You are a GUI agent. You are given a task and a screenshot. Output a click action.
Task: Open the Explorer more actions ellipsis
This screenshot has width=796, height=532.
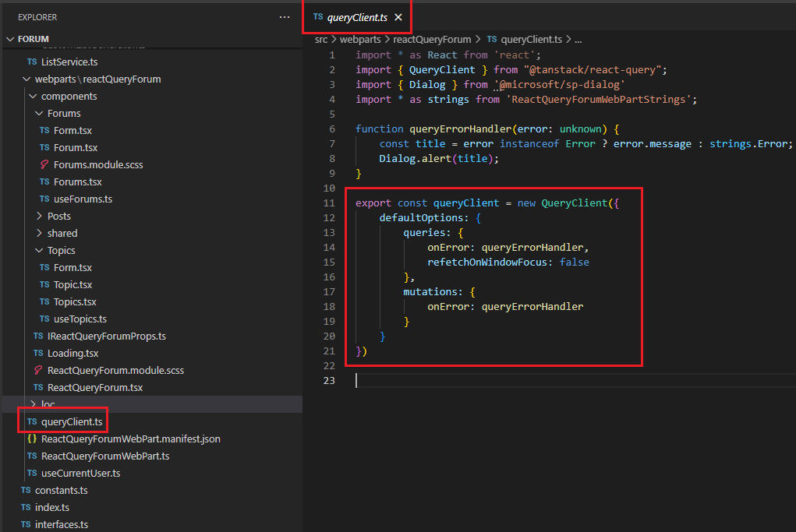(x=285, y=16)
